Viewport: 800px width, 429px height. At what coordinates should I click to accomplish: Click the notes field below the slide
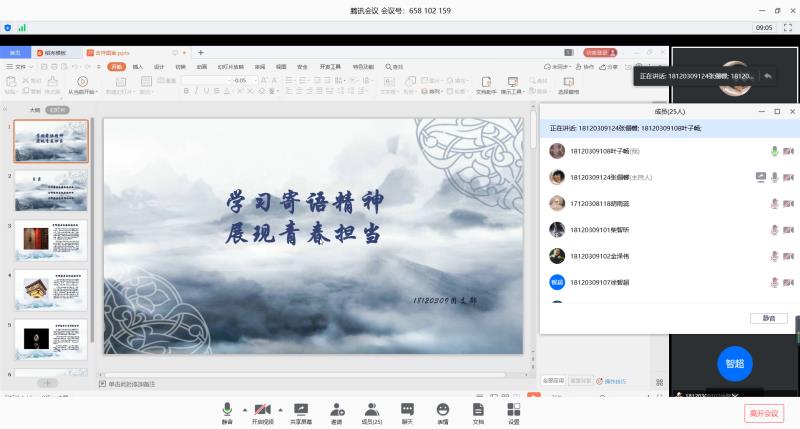(x=300, y=384)
